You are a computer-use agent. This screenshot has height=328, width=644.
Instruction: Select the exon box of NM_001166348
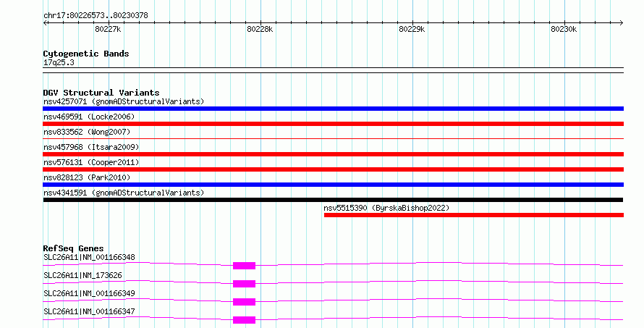[x=244, y=266]
